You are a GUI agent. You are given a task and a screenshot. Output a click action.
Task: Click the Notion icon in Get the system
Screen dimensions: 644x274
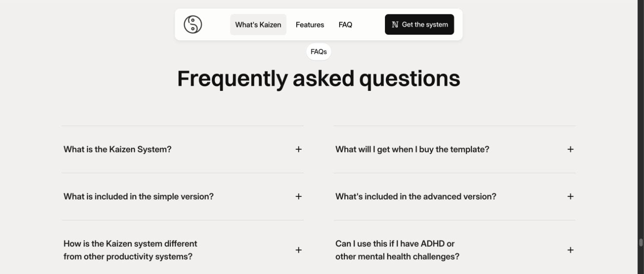pos(395,25)
